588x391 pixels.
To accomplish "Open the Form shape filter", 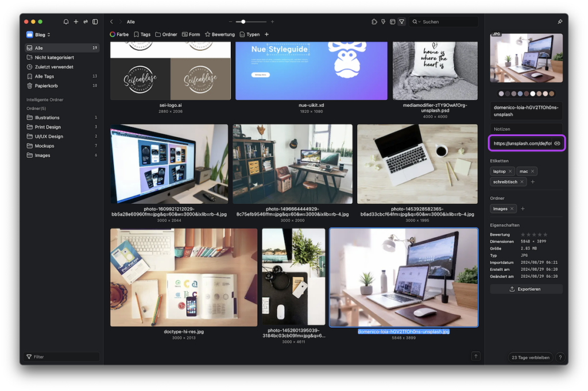I will 191,34.
